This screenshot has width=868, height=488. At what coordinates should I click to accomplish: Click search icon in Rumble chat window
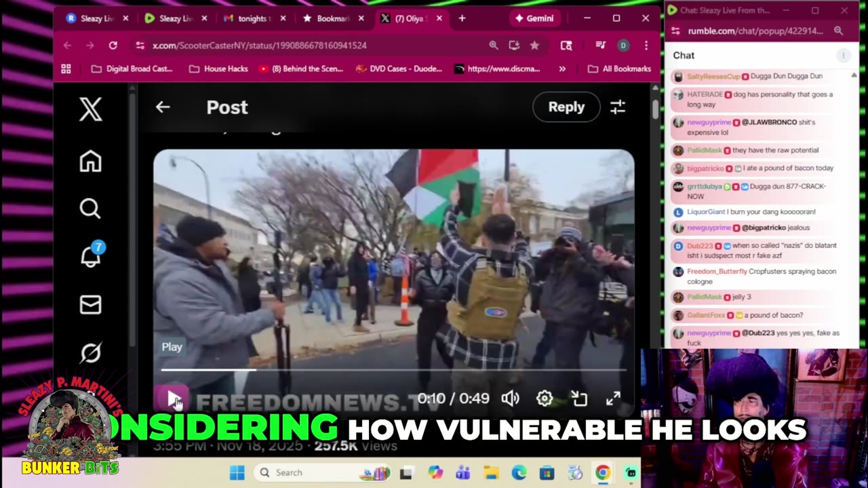838,31
